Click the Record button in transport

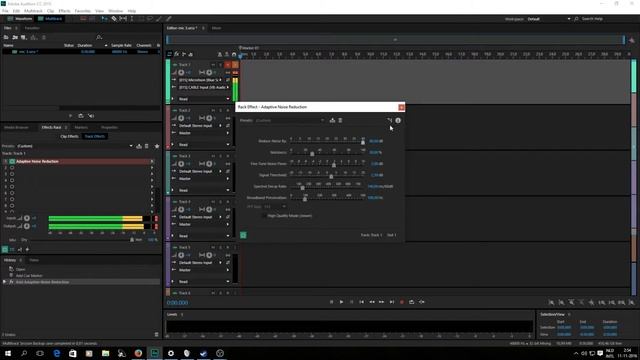402,302
